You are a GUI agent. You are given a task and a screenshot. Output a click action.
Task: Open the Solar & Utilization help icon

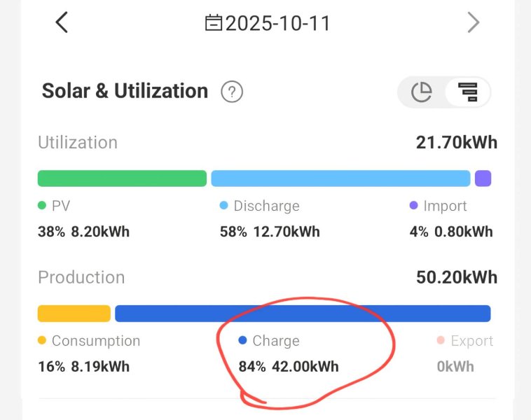(x=232, y=92)
